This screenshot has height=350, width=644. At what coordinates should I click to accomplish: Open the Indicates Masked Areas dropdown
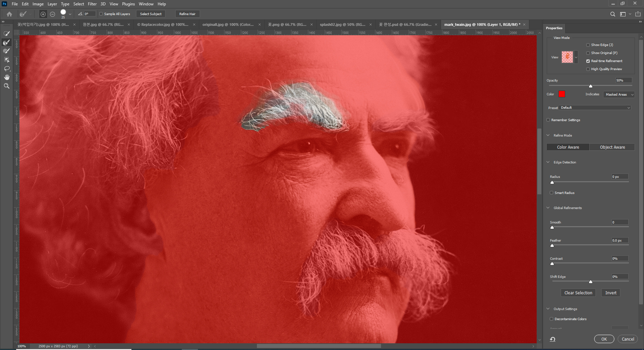coord(619,95)
